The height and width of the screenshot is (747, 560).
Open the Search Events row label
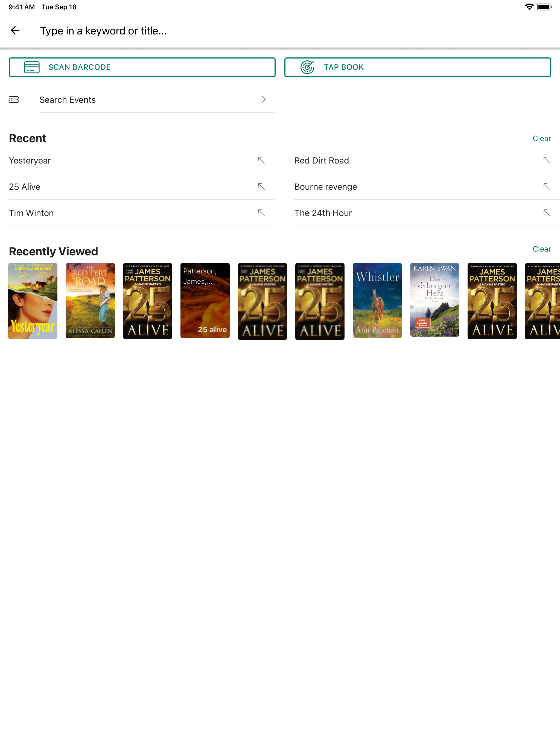[68, 100]
